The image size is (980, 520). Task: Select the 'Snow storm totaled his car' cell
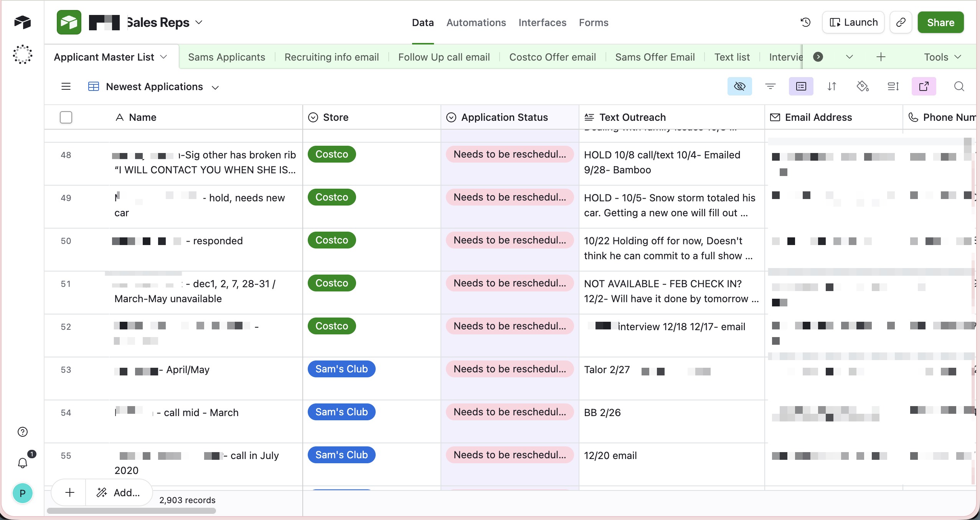[x=671, y=207]
